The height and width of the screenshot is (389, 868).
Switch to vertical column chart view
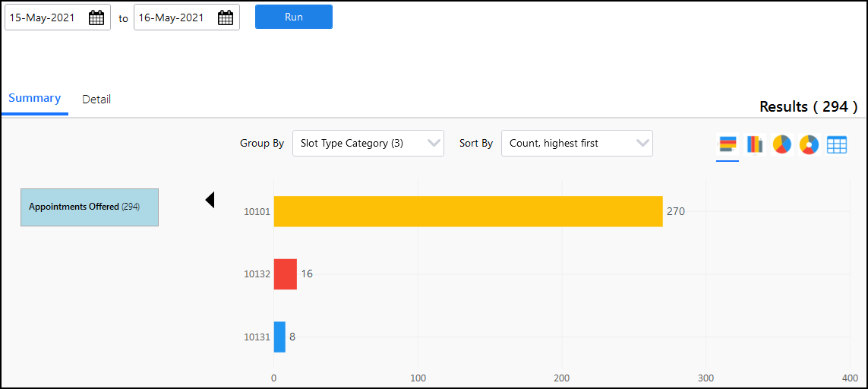[x=755, y=144]
